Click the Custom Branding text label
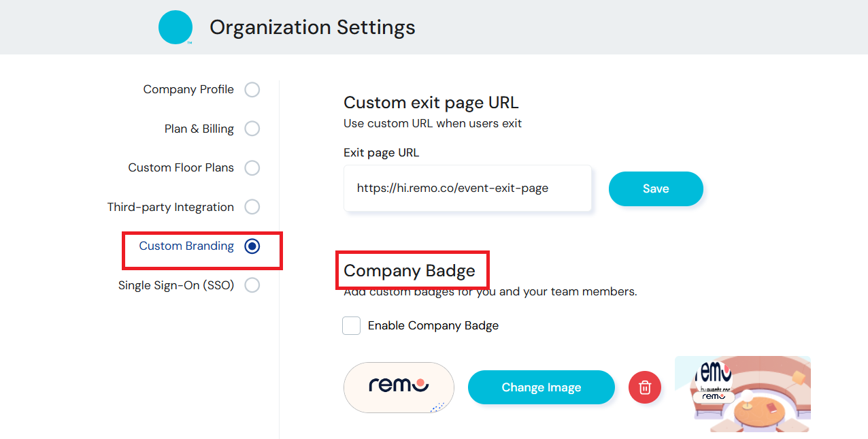The width and height of the screenshot is (868, 439). pyautogui.click(x=186, y=246)
